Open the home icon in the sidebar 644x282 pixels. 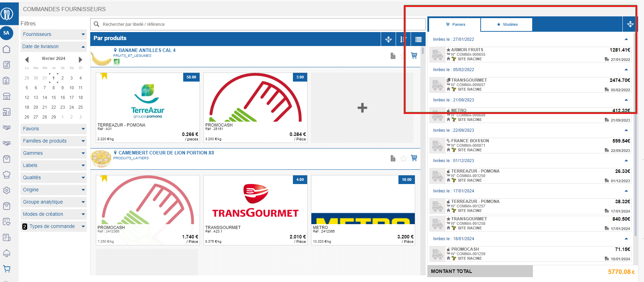pyautogui.click(x=7, y=49)
